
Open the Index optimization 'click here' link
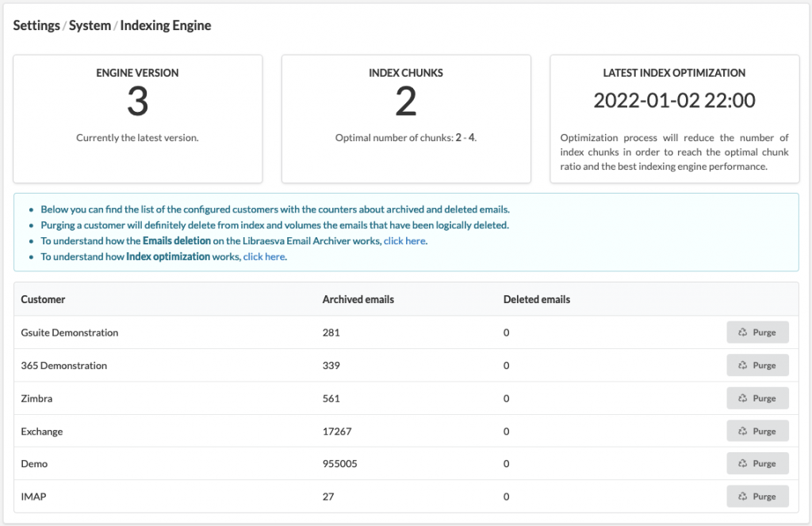pos(264,256)
